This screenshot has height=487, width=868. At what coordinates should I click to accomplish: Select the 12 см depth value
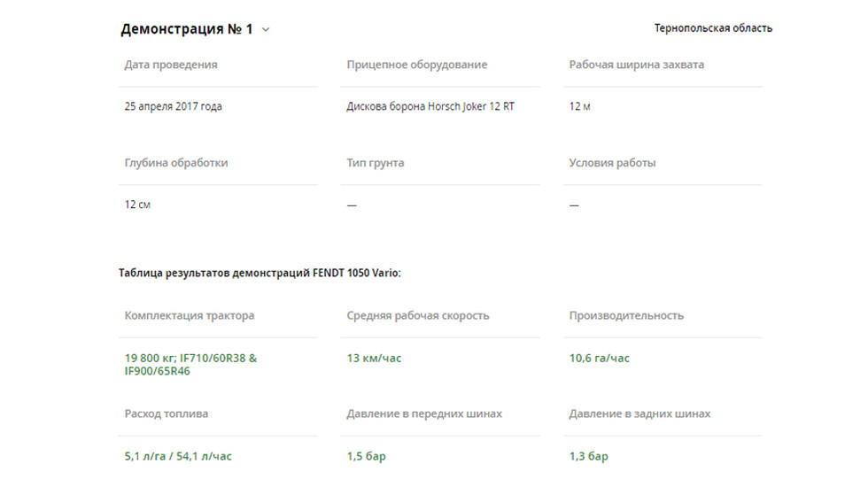coord(137,205)
